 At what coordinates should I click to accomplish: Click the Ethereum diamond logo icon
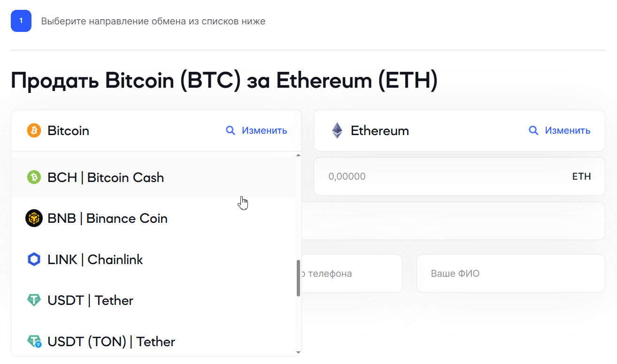337,130
